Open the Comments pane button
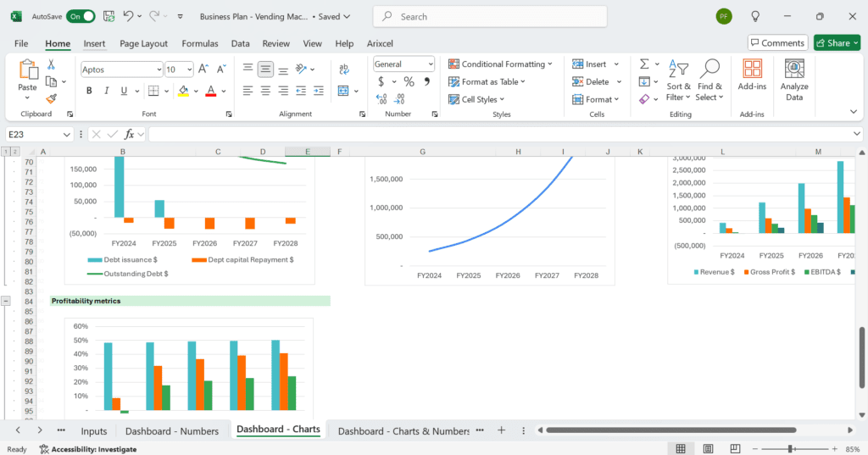The image size is (868, 455). click(776, 43)
